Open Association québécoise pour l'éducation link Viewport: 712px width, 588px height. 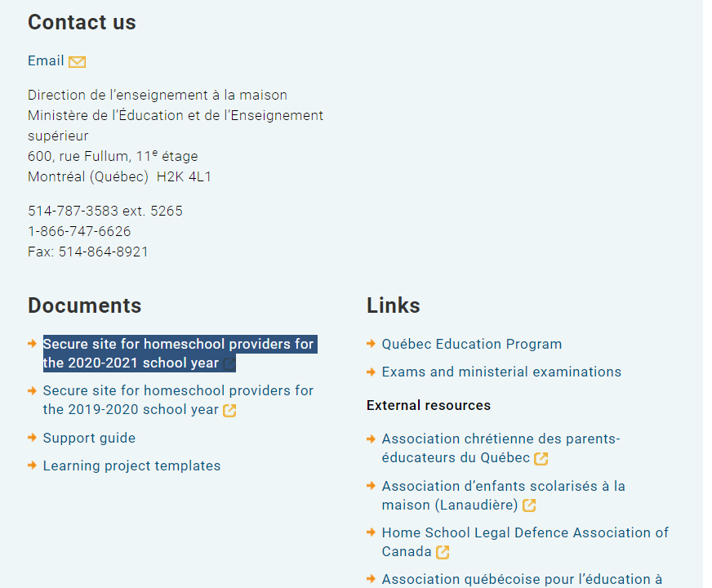(x=522, y=579)
